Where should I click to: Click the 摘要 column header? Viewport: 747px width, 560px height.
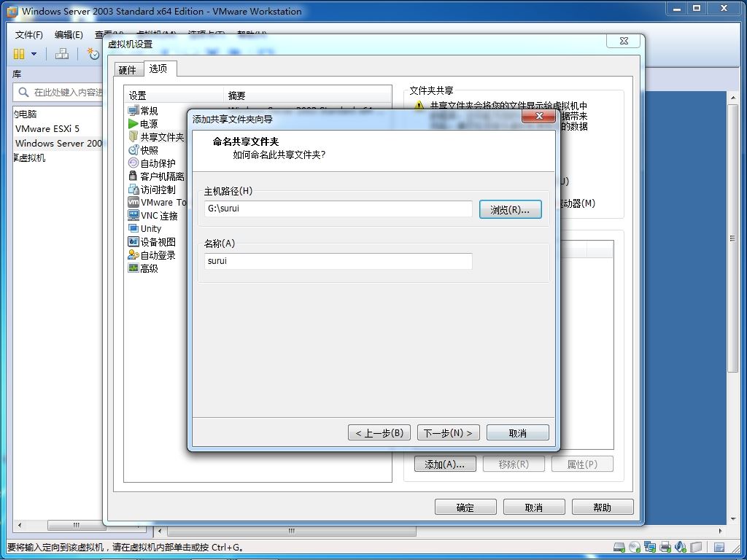point(307,96)
